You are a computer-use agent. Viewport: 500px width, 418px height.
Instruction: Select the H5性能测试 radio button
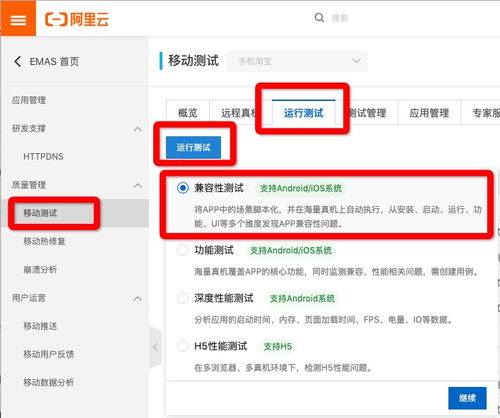tap(183, 346)
